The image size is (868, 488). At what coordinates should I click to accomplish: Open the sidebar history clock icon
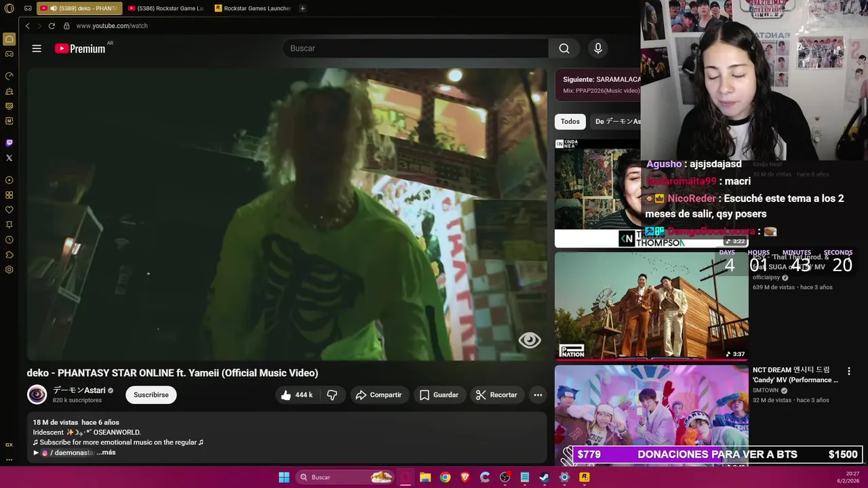pos(9,240)
